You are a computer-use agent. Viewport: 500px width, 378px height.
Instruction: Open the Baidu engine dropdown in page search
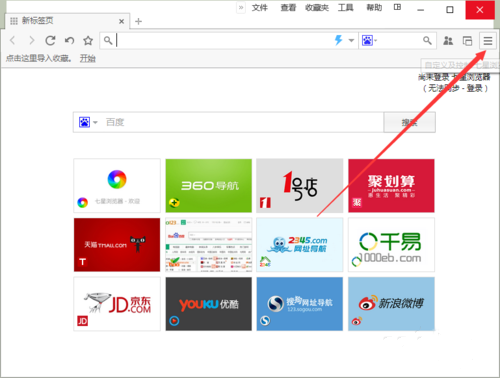point(88,122)
